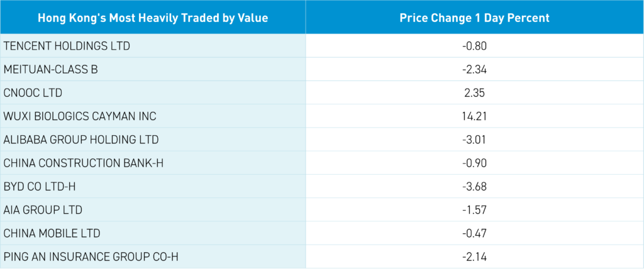This screenshot has width=644, height=271.
Task: Click Tencent's -0.80 price change value
Action: [474, 46]
